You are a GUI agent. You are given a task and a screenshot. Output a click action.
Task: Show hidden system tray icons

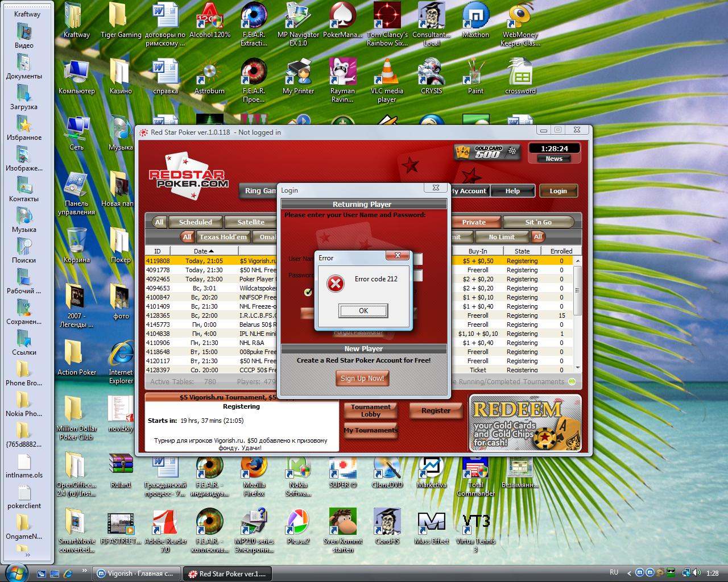[x=629, y=573]
